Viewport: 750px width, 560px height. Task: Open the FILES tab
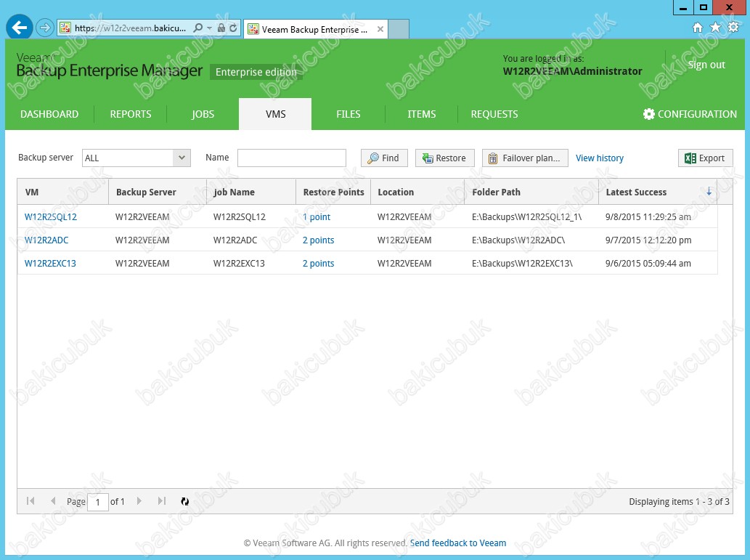tap(348, 114)
